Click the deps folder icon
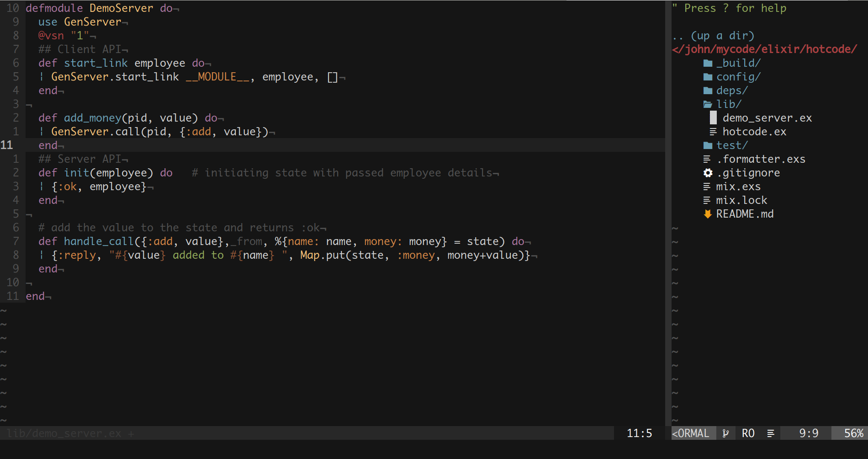 coord(708,91)
